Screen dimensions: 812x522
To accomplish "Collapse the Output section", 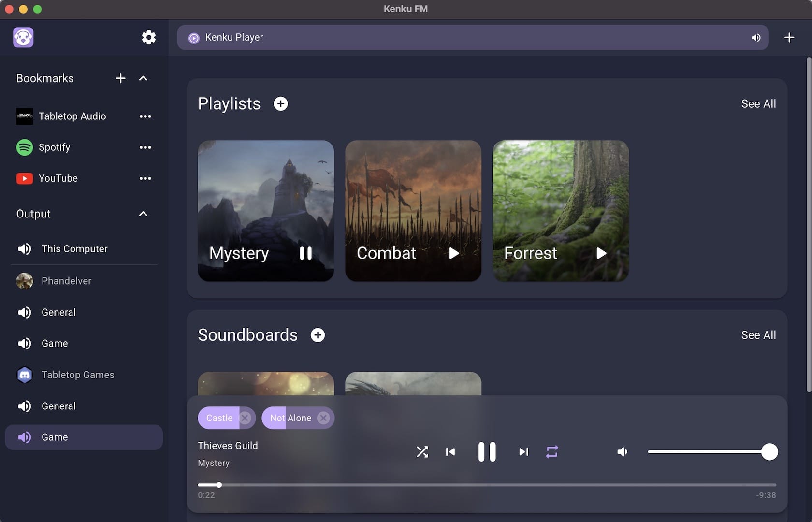I will [143, 214].
